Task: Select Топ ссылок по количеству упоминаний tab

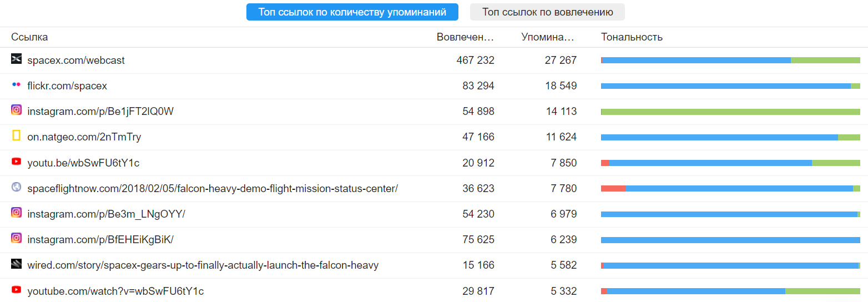Action: [x=352, y=12]
